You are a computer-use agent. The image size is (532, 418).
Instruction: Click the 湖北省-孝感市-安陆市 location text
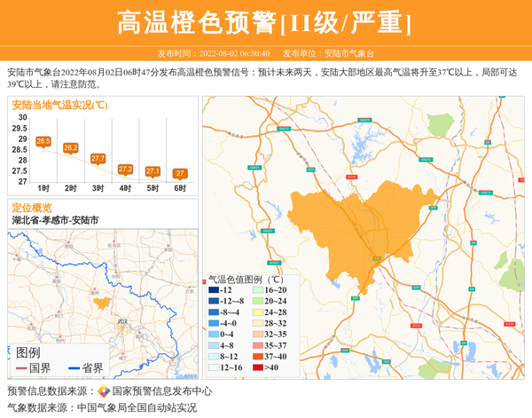55,220
